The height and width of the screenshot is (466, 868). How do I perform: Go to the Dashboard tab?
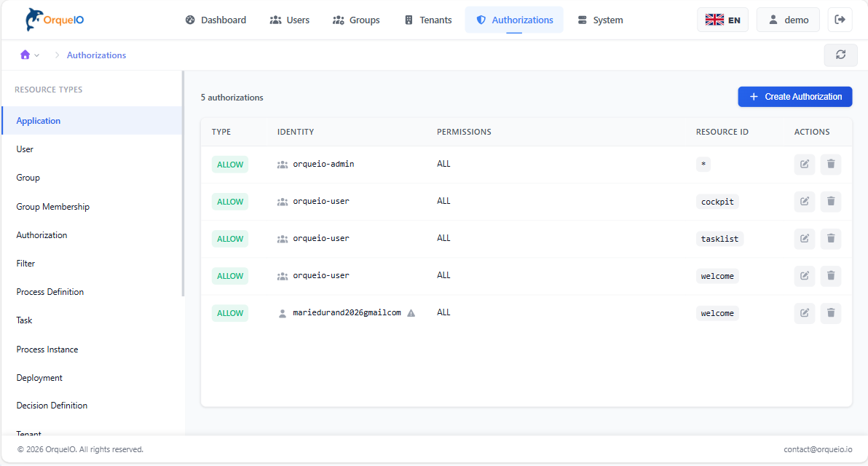216,20
